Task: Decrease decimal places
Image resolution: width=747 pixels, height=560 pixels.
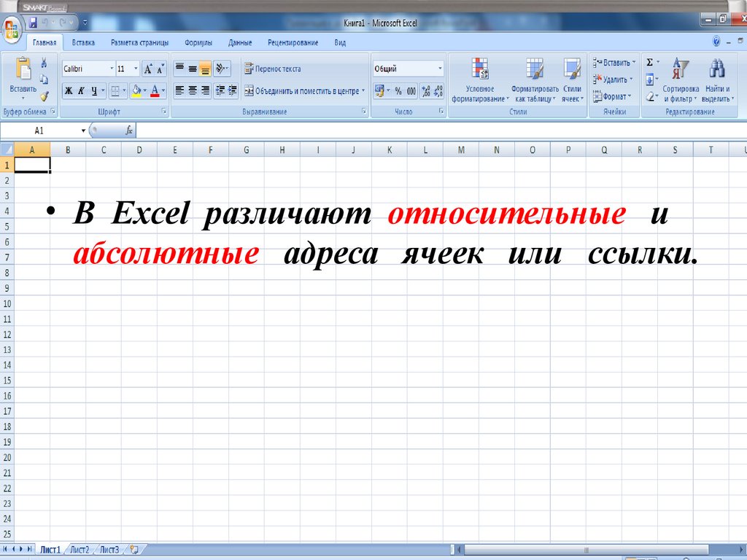Action: point(438,91)
